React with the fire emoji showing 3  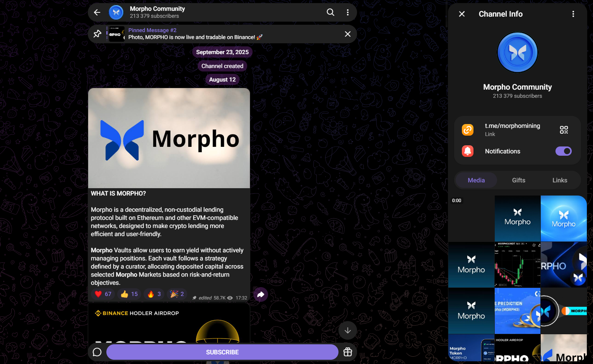tap(154, 294)
